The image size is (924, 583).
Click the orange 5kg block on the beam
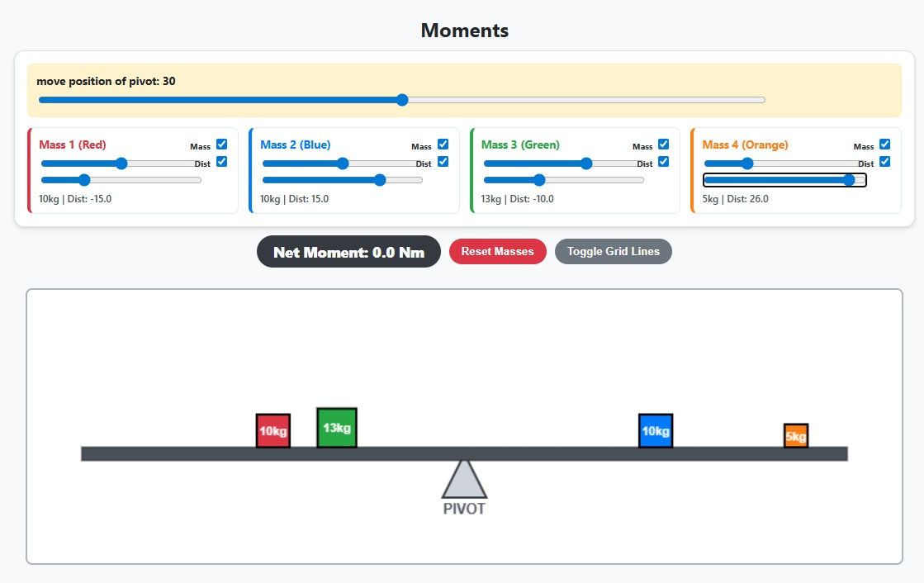pos(796,436)
